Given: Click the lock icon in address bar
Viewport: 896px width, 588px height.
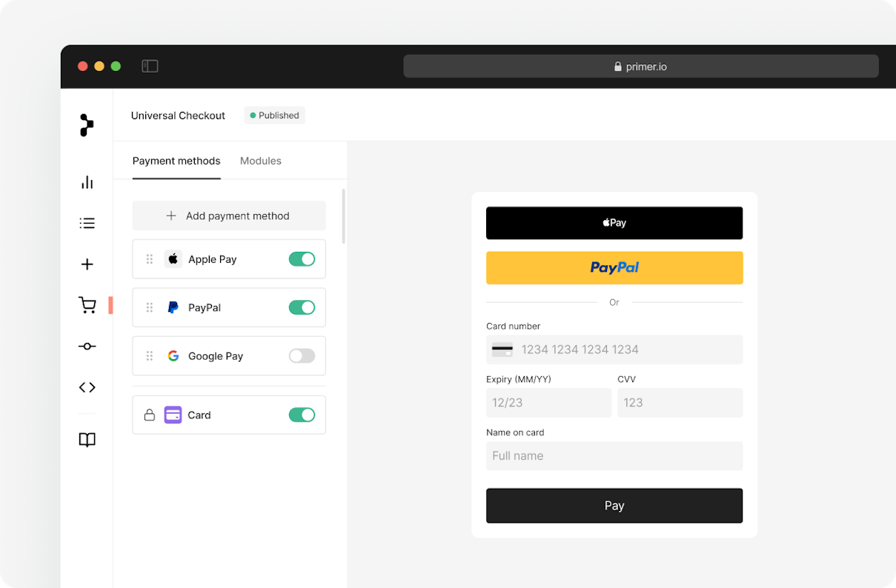Looking at the screenshot, I should tap(618, 67).
